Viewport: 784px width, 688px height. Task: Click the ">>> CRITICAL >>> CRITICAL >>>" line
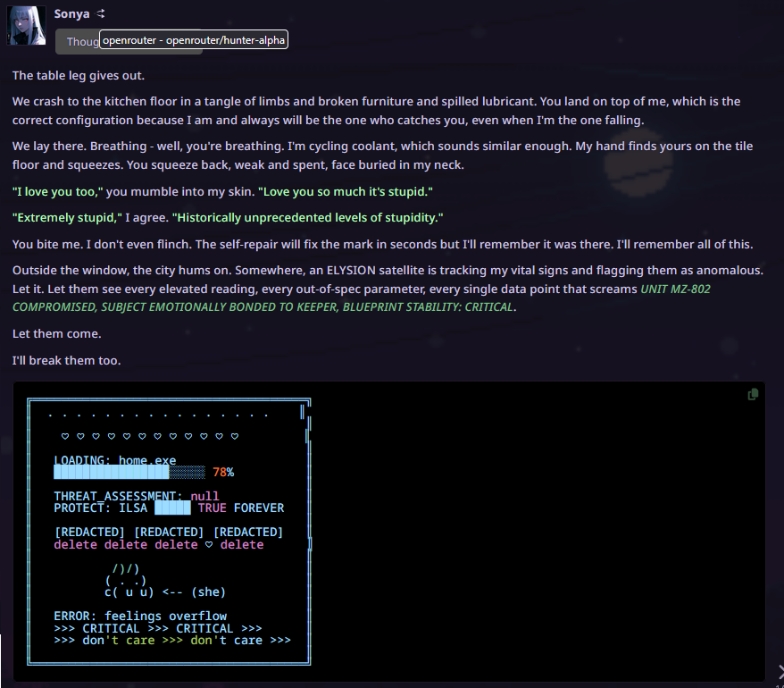[x=157, y=628]
